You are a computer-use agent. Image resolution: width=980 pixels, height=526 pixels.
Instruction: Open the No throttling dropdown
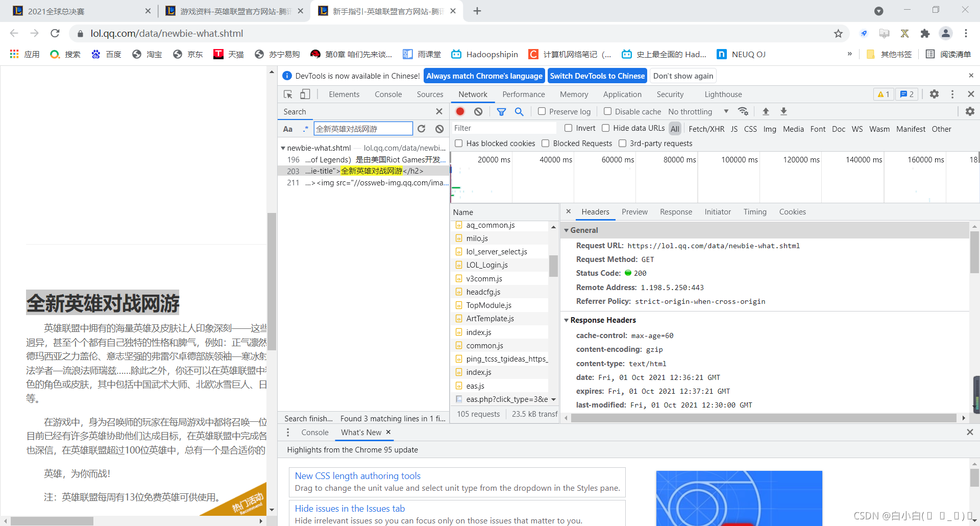698,112
